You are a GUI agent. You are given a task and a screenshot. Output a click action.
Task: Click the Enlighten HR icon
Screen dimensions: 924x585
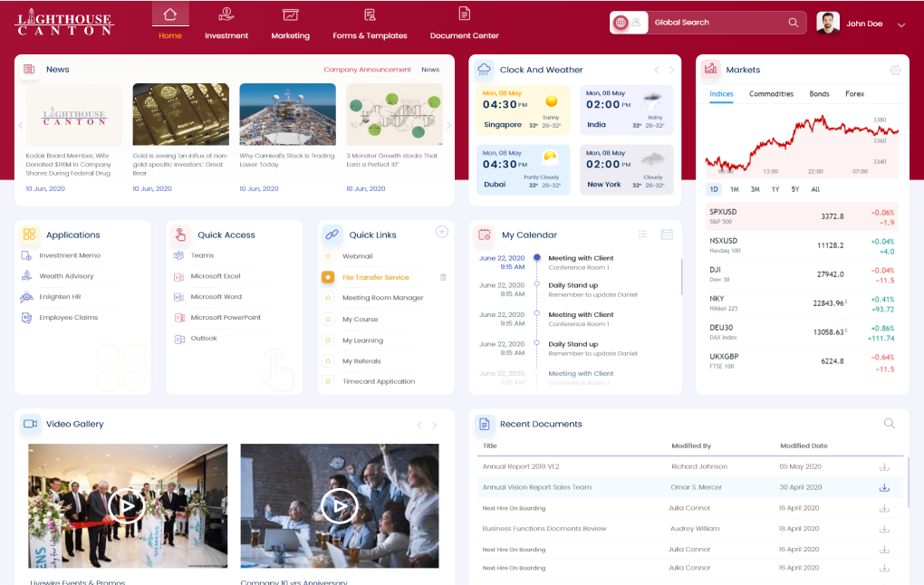coord(26,297)
